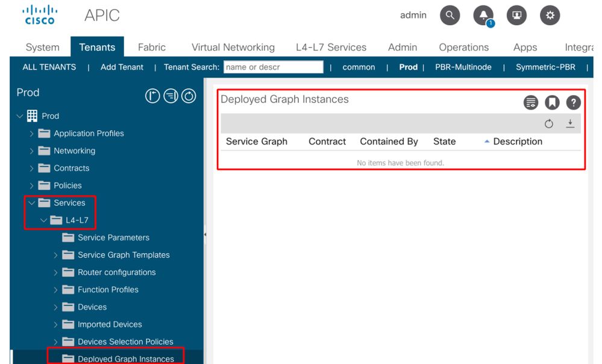Download the table using the download icon
The height and width of the screenshot is (364, 602).
pos(570,124)
